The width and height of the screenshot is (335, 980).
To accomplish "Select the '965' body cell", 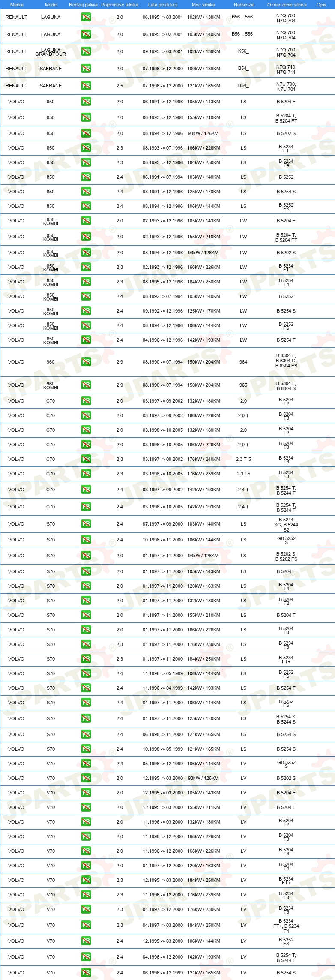I will (x=243, y=385).
